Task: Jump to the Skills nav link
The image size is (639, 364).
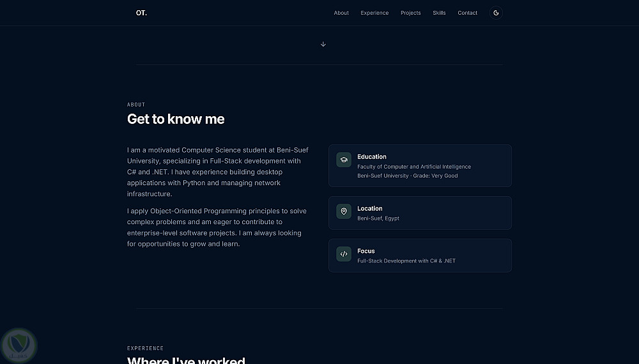Action: (x=439, y=13)
